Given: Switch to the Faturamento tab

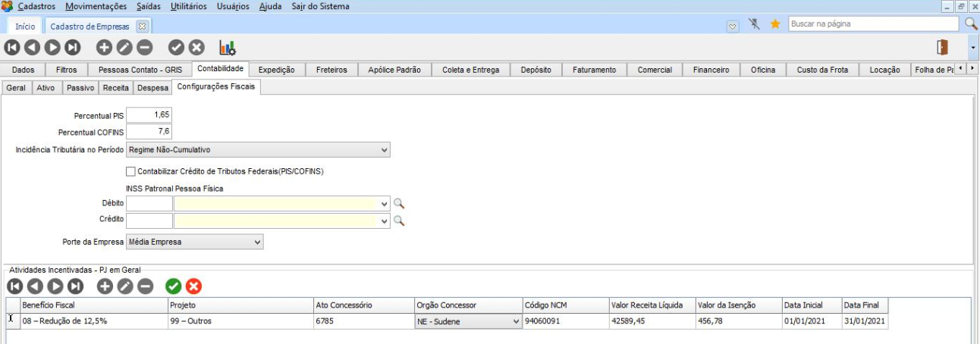Looking at the screenshot, I should click(595, 70).
